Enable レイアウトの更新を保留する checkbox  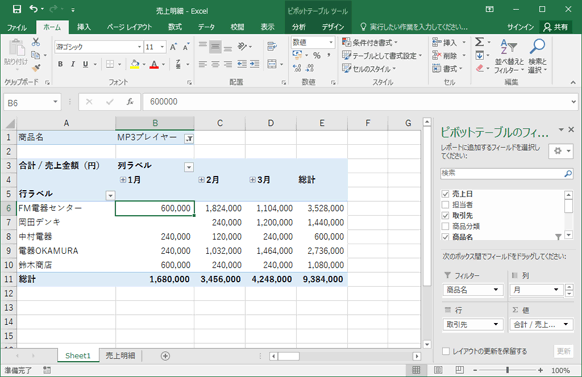coord(446,351)
